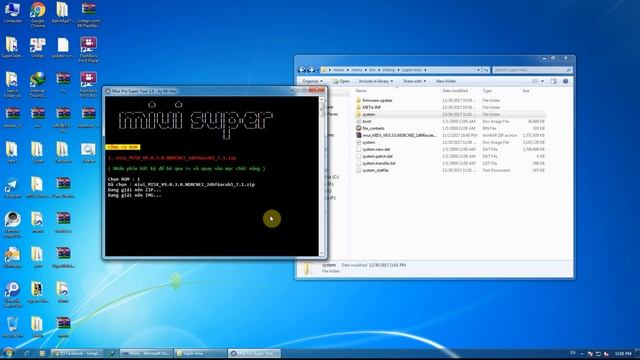Select the system.transfer.list file
640x360 pixels.
click(x=379, y=163)
